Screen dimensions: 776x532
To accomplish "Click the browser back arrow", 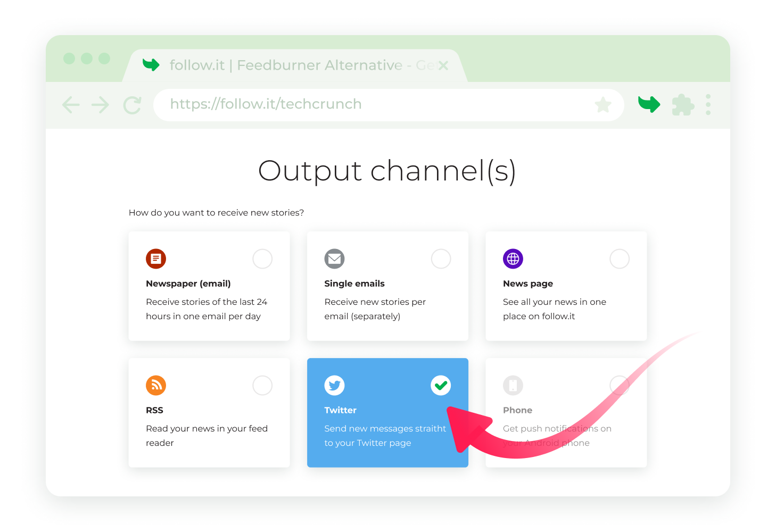I will click(x=71, y=105).
